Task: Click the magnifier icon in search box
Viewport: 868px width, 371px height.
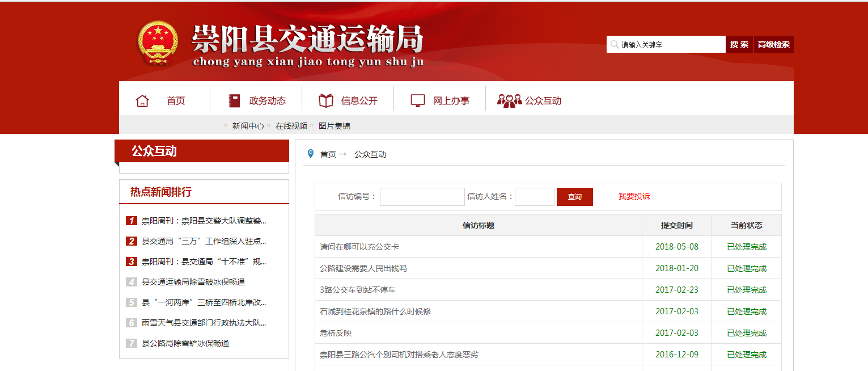Action: 615,44
